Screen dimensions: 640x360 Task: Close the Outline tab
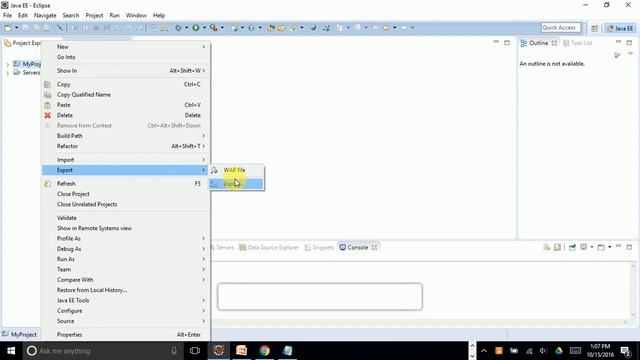pos(554,43)
